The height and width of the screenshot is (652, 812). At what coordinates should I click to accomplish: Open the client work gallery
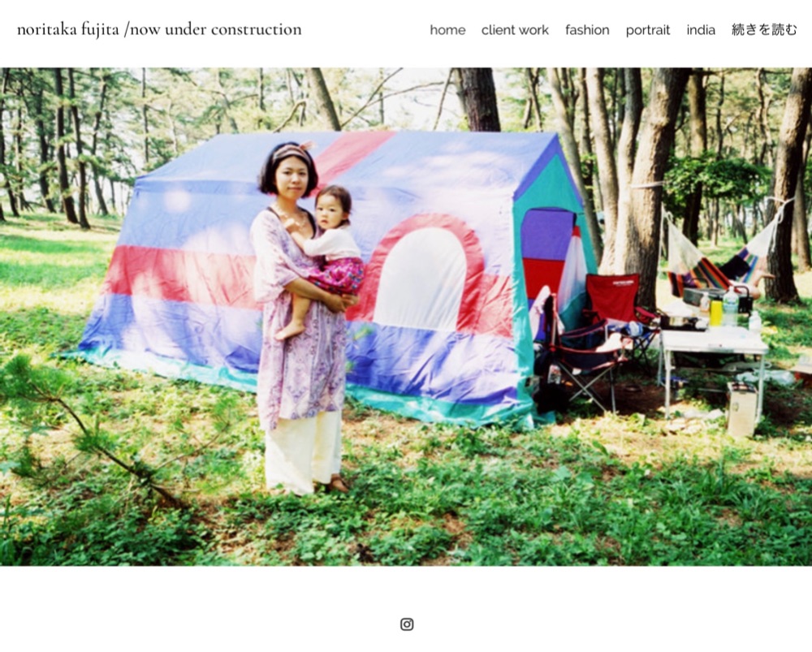tap(515, 30)
